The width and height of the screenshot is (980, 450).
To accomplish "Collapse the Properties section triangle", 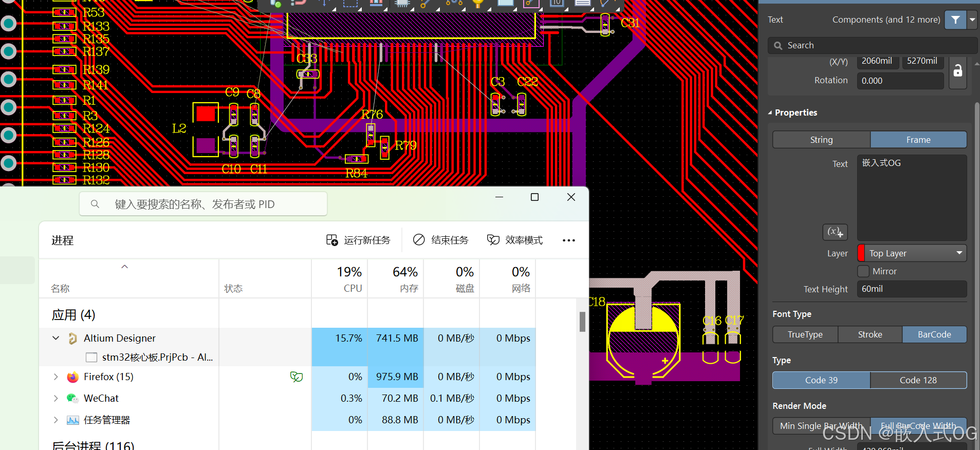I will pyautogui.click(x=770, y=113).
